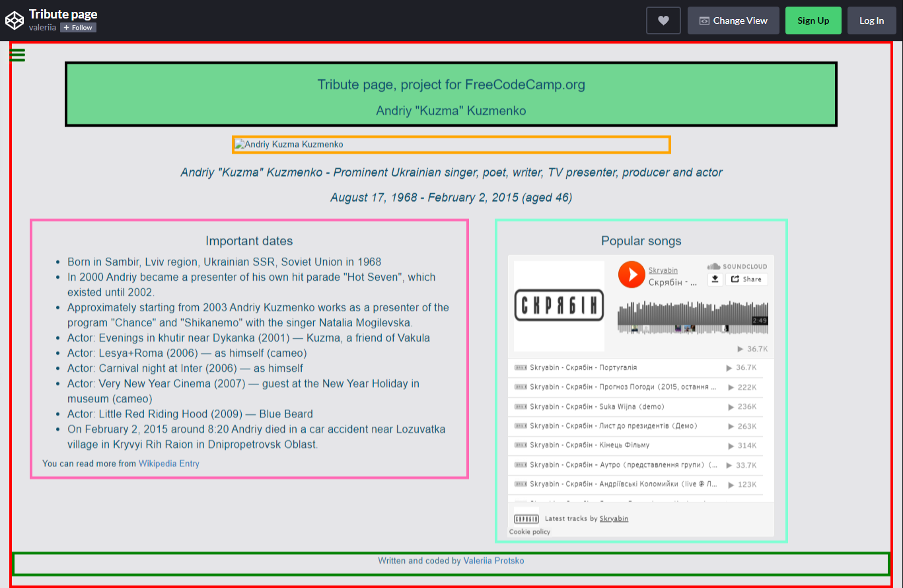Viewport: 903px width, 588px height.
Task: Click the waveform icon beside the Кінець Фільму track
Action: coord(521,445)
